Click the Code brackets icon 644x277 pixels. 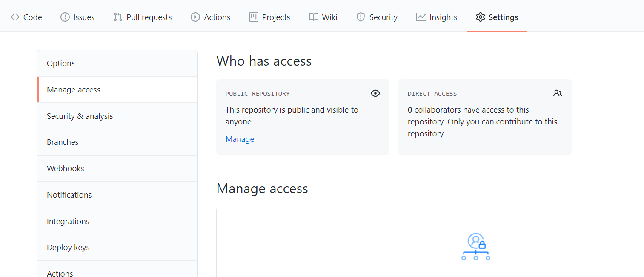[15, 17]
